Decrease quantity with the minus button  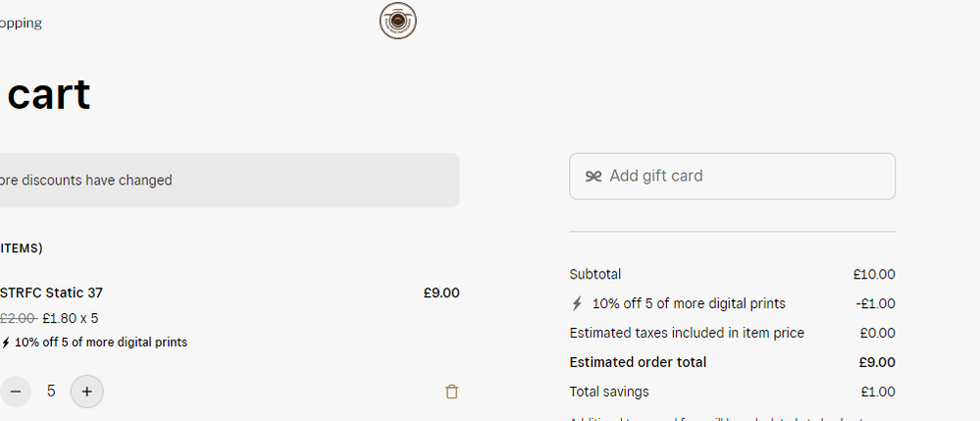[15, 392]
